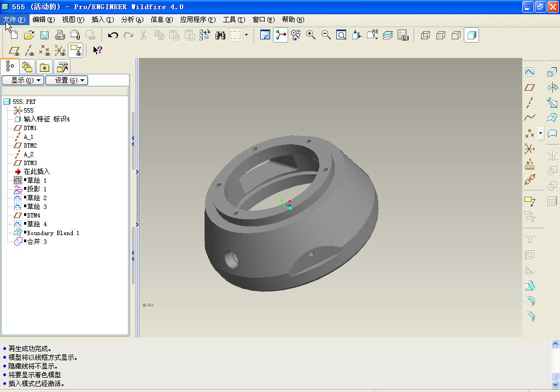Open a file using folder icon
560x392 pixels.
point(30,35)
